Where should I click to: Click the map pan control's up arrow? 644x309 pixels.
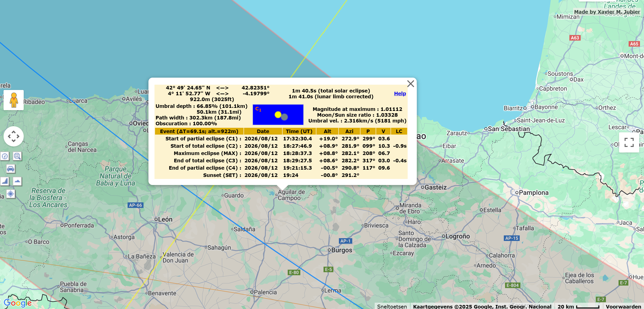click(14, 132)
